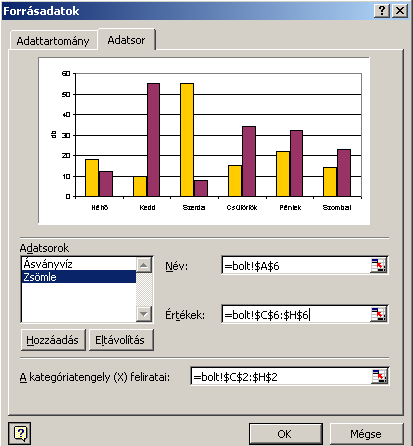Select the Adatsor tab
This screenshot has height=446, width=413.
(126, 40)
